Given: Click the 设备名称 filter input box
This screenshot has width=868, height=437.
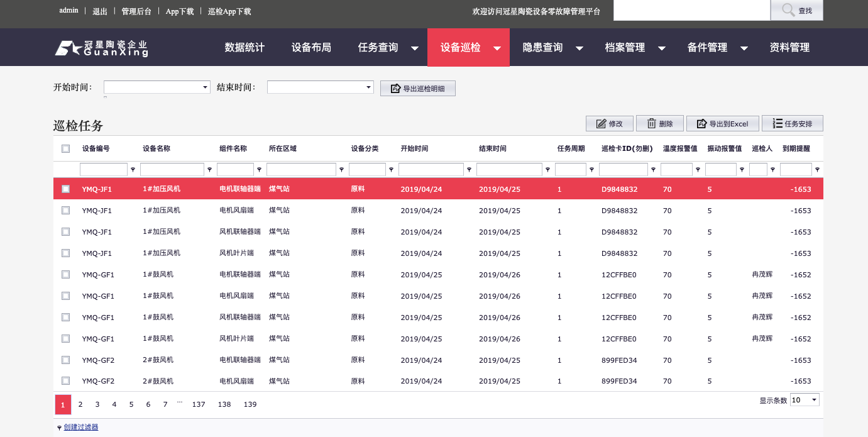Looking at the screenshot, I should coord(172,170).
